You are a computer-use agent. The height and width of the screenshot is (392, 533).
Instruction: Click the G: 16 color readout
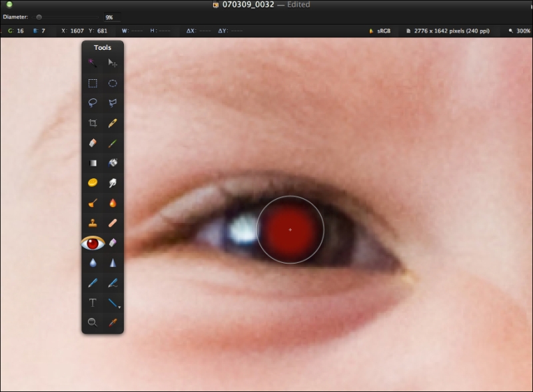tap(15, 31)
